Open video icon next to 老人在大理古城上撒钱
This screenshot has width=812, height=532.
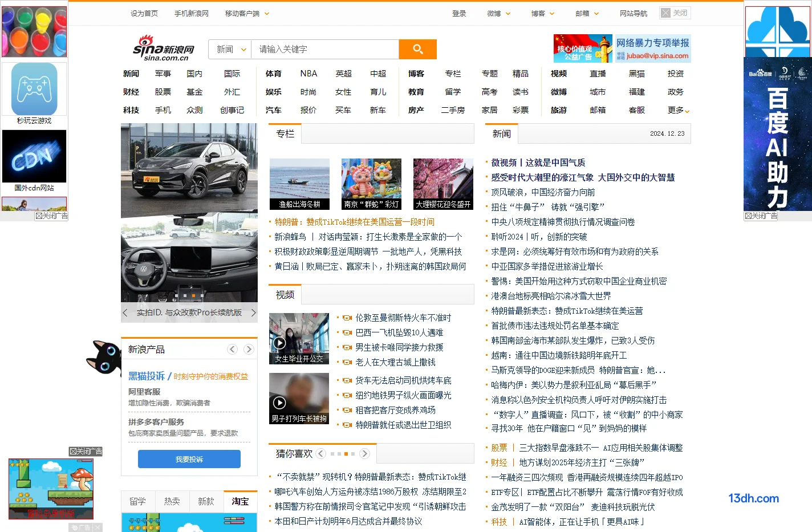(x=347, y=362)
